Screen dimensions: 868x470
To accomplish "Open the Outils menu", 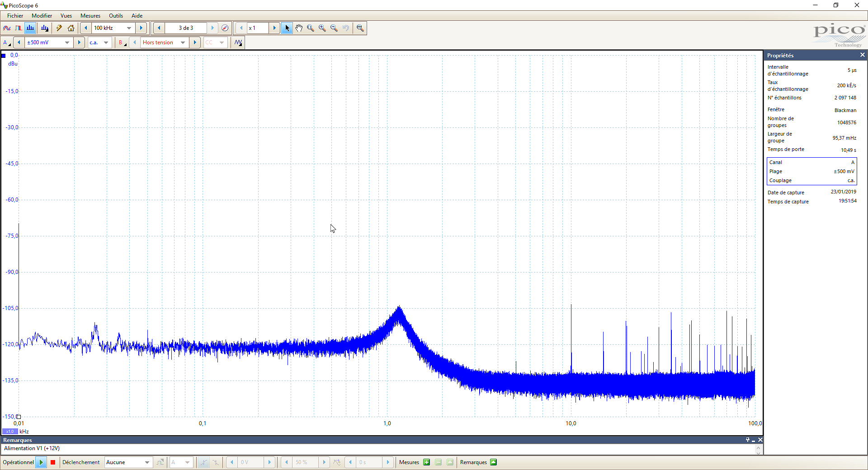I will pos(116,16).
